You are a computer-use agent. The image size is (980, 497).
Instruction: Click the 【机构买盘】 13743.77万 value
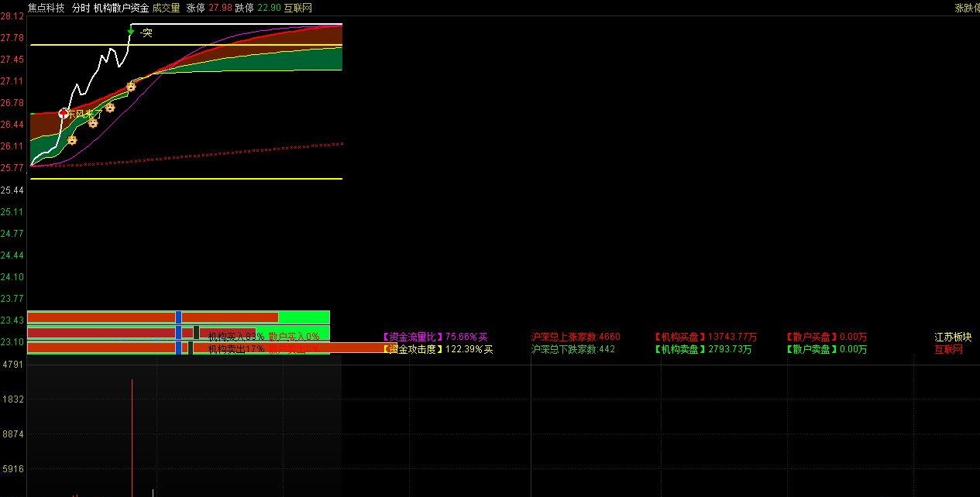point(706,337)
